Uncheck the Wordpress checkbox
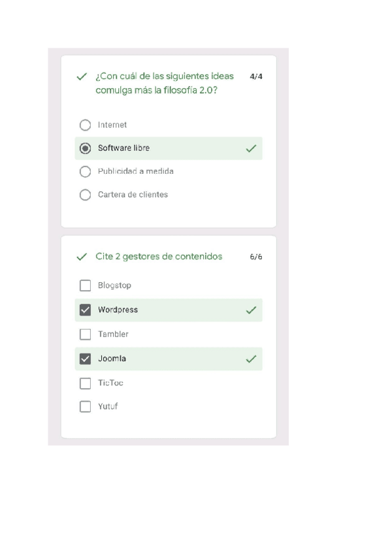 85,310
